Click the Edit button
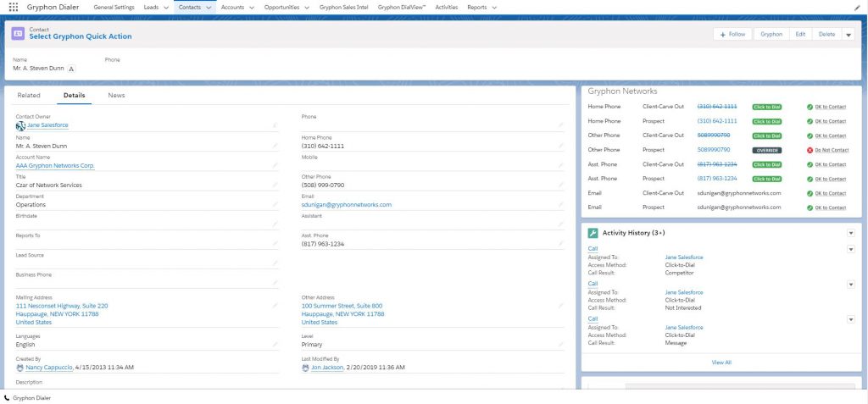Image resolution: width=868 pixels, height=404 pixels. point(800,35)
